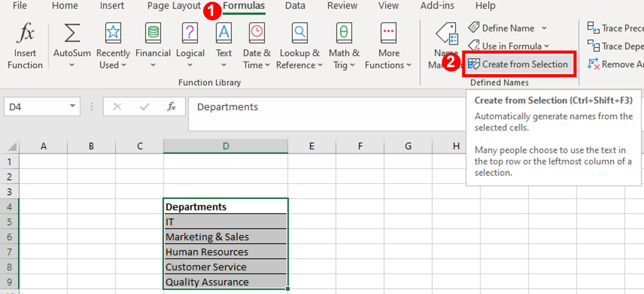Open the Define Name dropdown arrow

tap(544, 28)
